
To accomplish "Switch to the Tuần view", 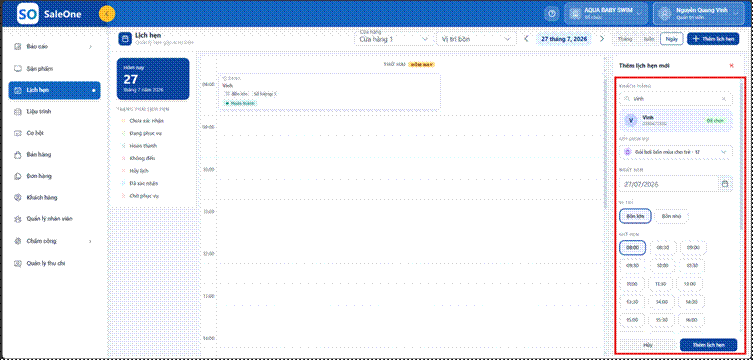I will coord(648,39).
